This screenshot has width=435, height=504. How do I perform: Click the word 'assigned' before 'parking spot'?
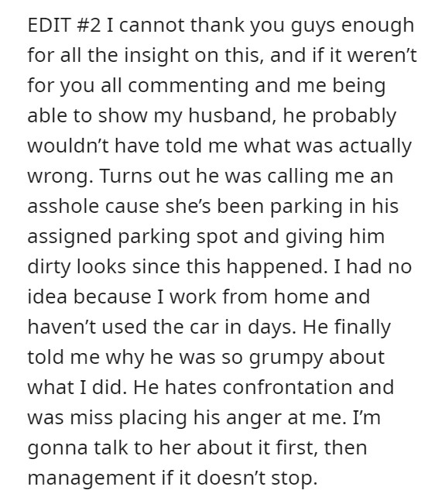pos(70,237)
